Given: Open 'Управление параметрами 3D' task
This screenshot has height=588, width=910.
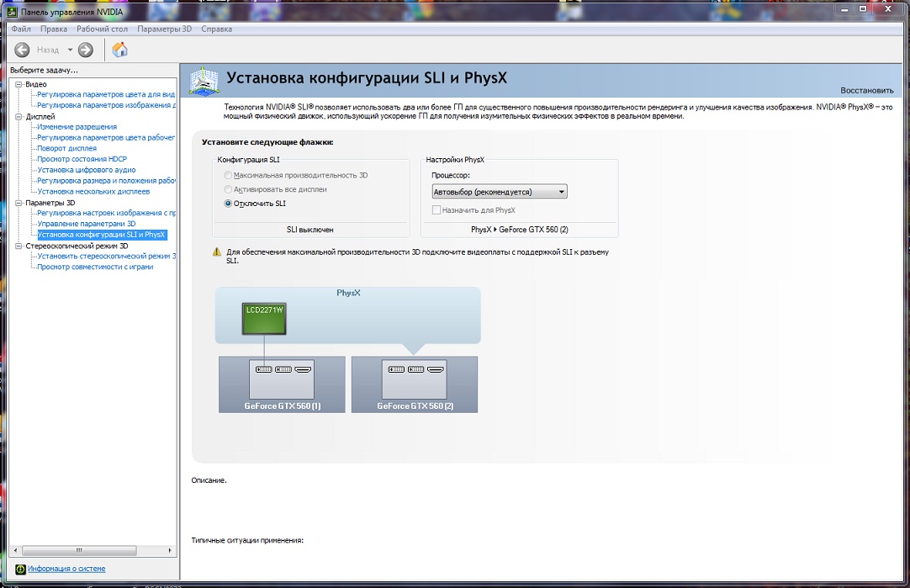Looking at the screenshot, I should tap(87, 224).
